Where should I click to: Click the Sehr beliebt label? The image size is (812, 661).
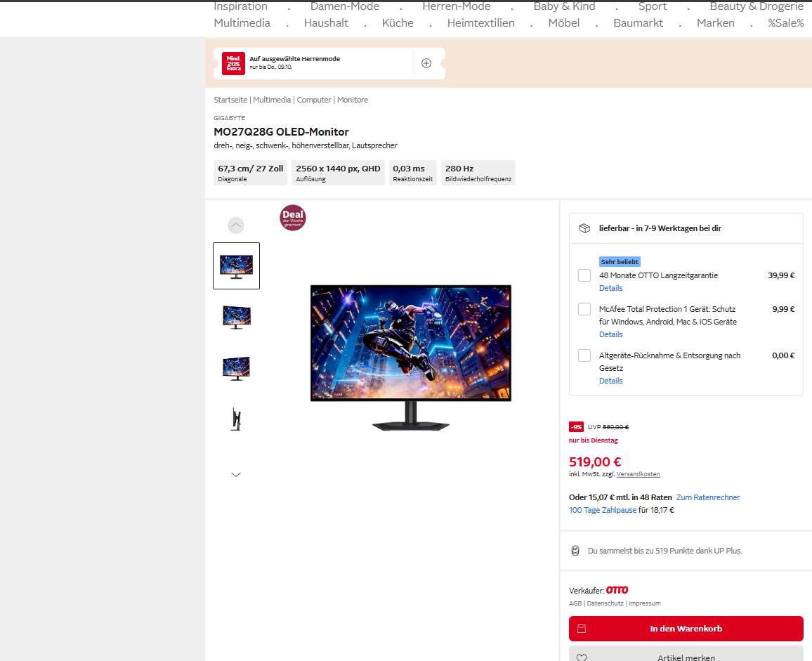pos(620,261)
